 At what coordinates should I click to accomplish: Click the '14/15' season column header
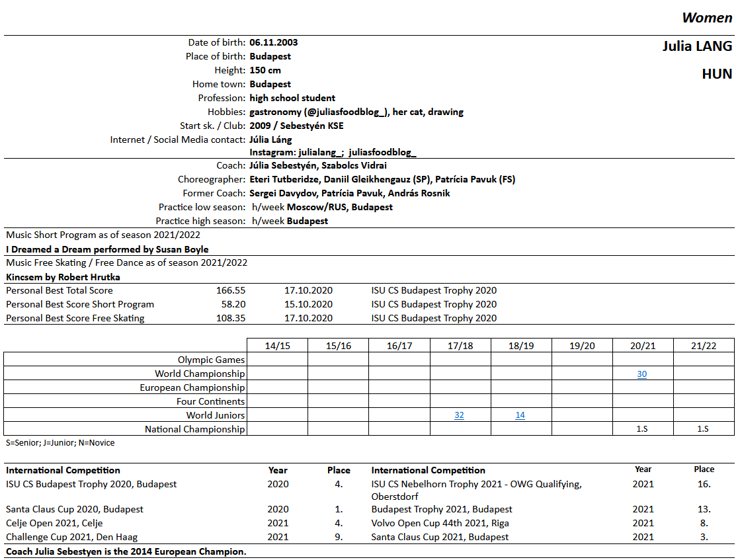click(x=278, y=346)
